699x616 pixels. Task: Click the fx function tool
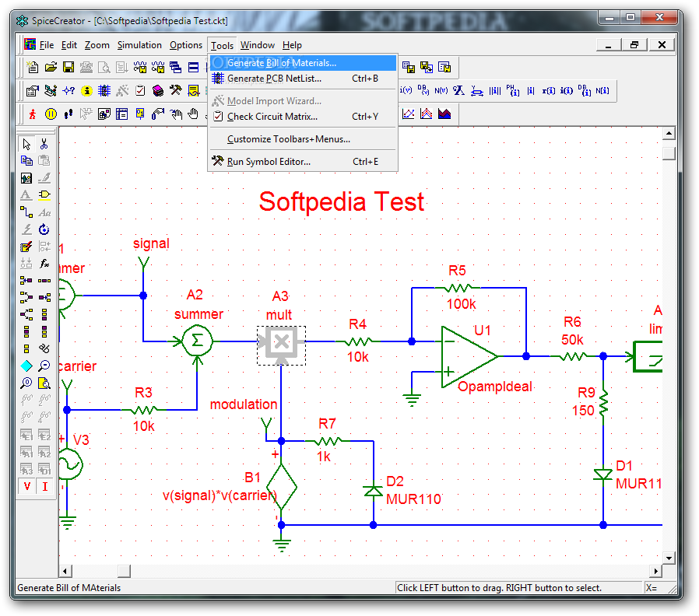pos(44,264)
